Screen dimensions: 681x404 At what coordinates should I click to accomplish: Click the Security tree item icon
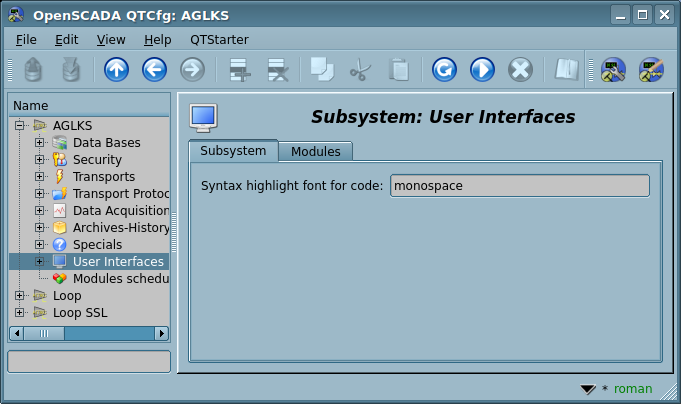[x=59, y=160]
